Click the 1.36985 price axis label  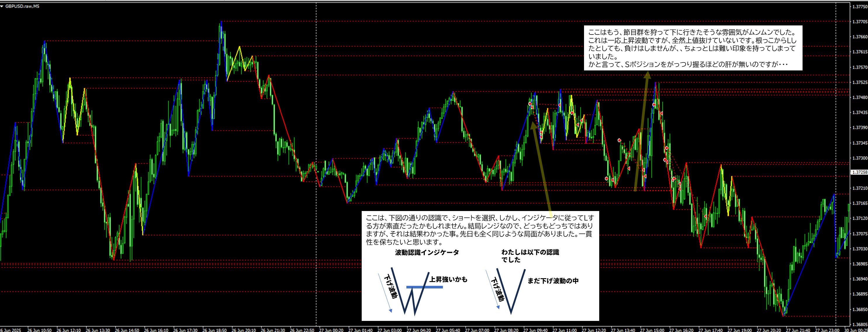pyautogui.click(x=860, y=264)
